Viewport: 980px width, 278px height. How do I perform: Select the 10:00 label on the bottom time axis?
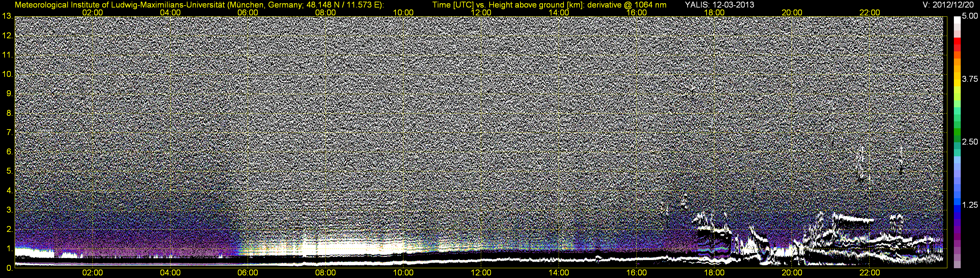(403, 273)
